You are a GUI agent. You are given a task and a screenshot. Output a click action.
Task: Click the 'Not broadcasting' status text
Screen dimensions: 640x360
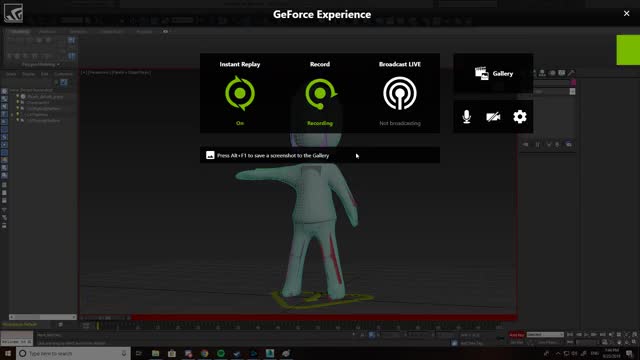tap(400, 123)
